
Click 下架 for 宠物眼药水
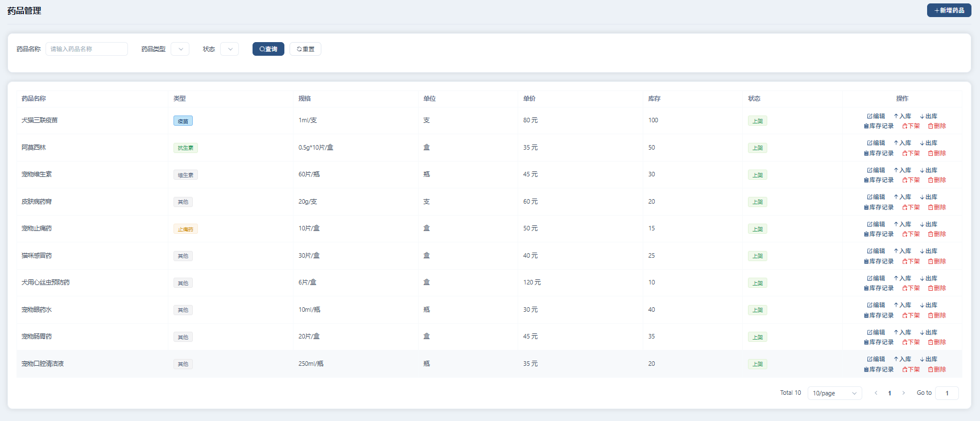(x=911, y=316)
